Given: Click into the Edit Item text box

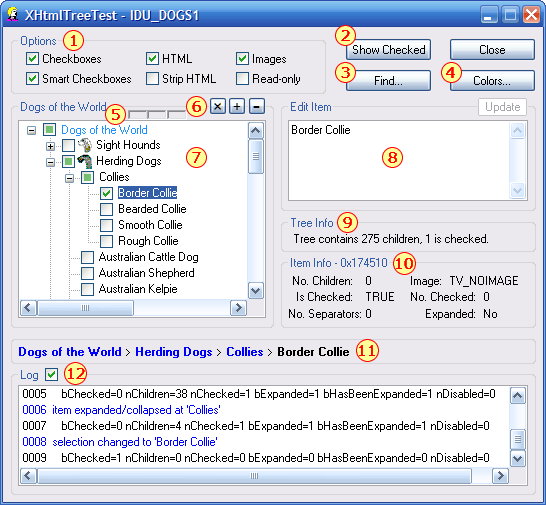Looking at the screenshot, I should [399, 161].
